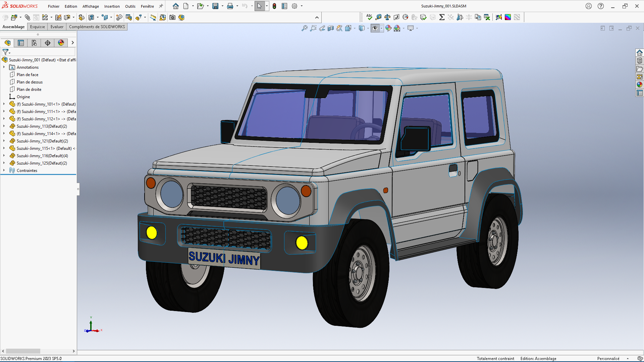
Task: Select Plan de dessus in the tree
Action: pos(30,82)
